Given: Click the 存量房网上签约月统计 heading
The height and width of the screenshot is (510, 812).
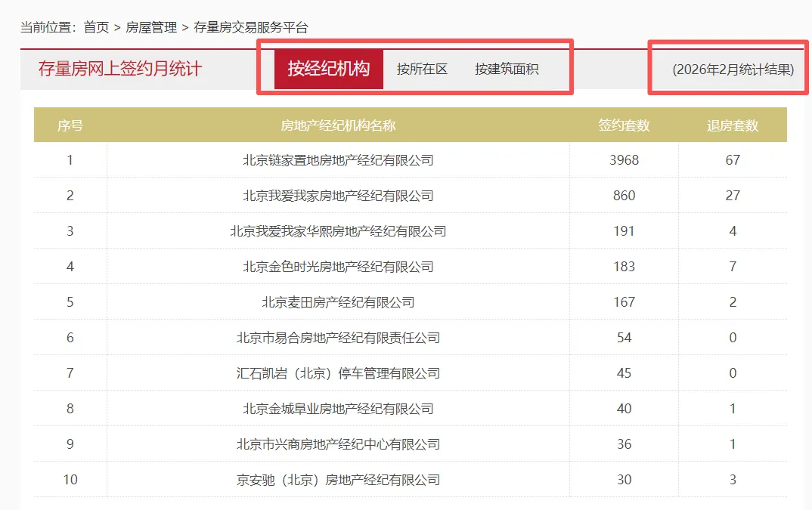Looking at the screenshot, I should coord(119,68).
